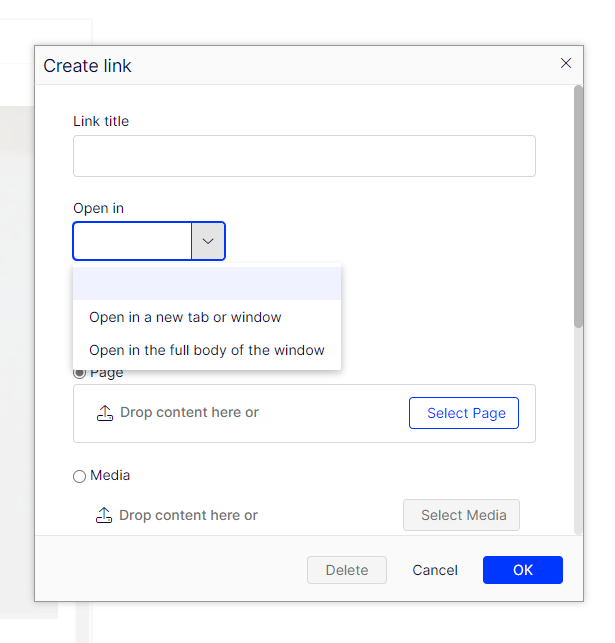Select the Page radio button

pyautogui.click(x=79, y=373)
